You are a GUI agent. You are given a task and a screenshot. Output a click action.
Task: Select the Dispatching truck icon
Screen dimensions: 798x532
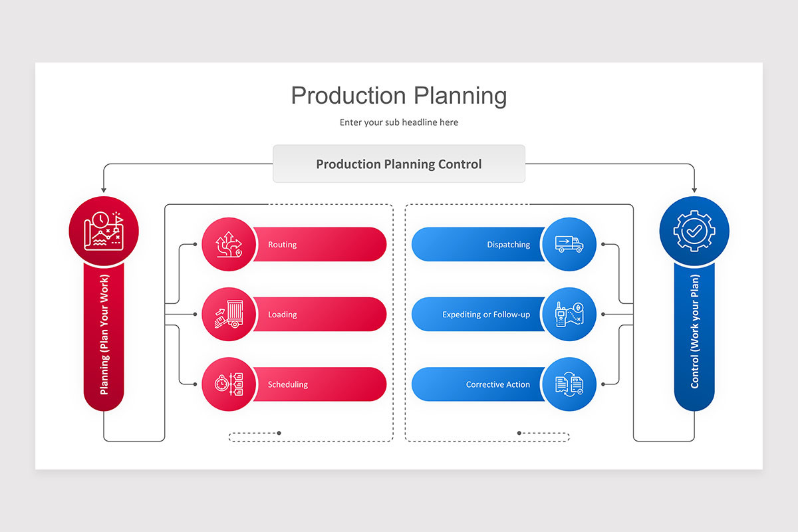pyautogui.click(x=569, y=245)
